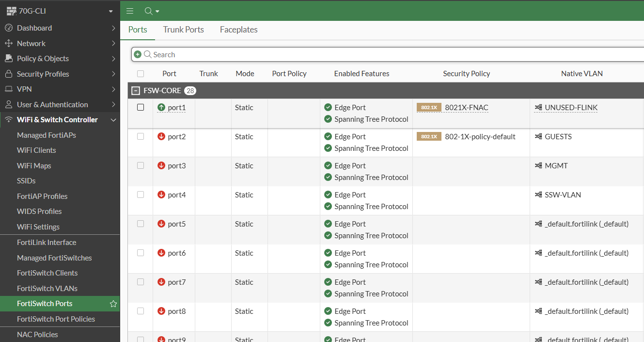This screenshot has width=644, height=342.
Task: Check the port4 row checkbox
Action: [x=141, y=195]
